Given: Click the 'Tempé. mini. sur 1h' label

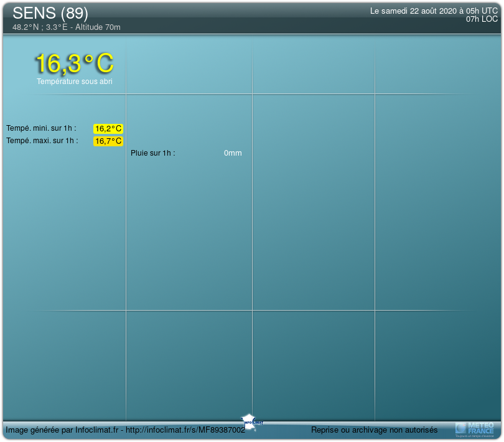Looking at the screenshot, I should pyautogui.click(x=41, y=128).
